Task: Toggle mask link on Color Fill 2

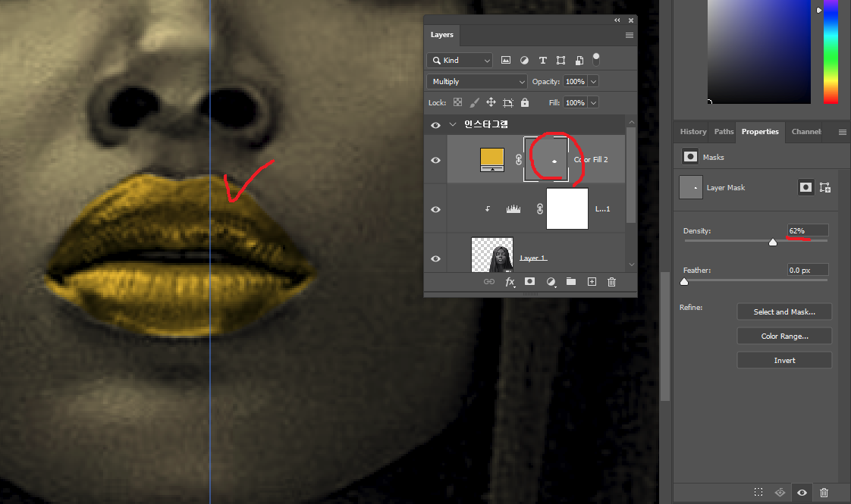Action: point(518,159)
